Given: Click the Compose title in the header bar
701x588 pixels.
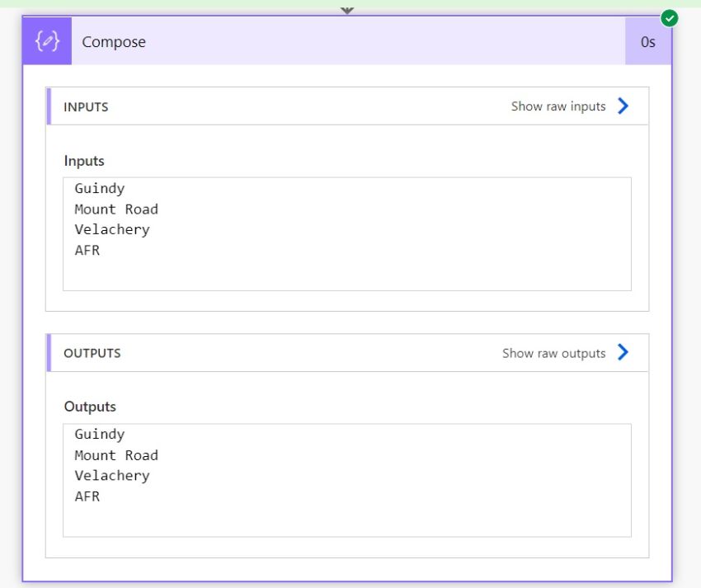Looking at the screenshot, I should [x=115, y=41].
